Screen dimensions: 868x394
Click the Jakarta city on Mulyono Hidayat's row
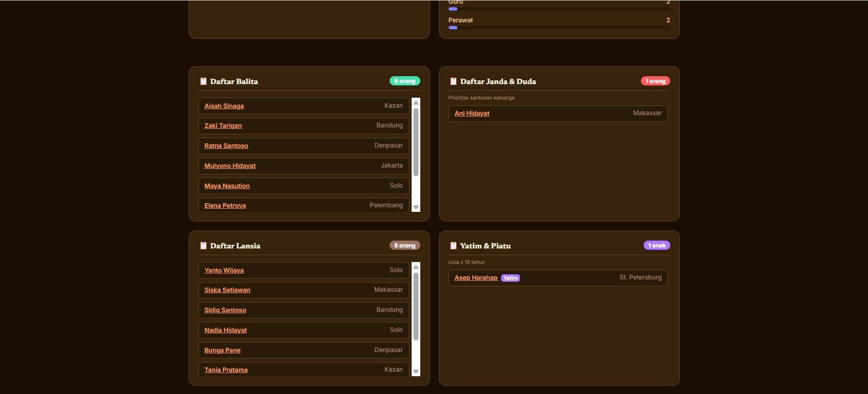coord(392,165)
